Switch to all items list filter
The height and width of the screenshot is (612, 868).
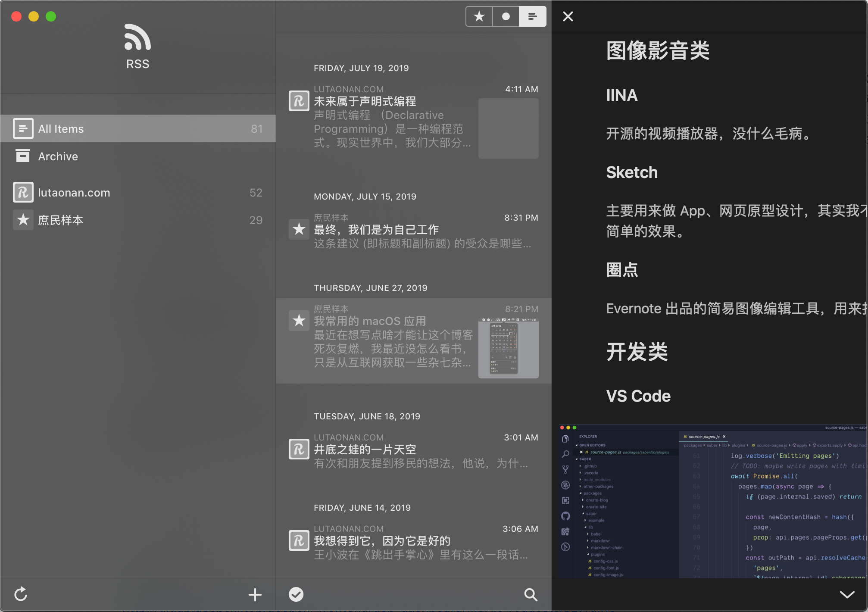(533, 16)
